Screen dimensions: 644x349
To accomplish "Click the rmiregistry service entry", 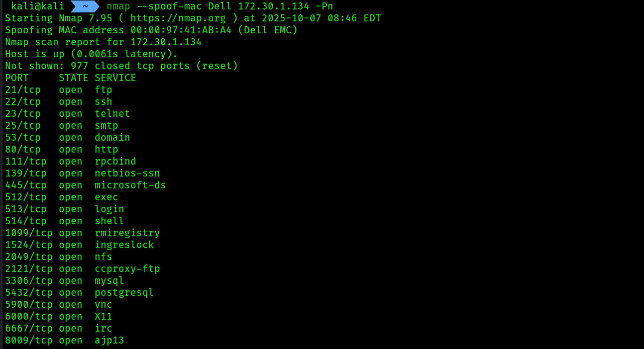I will (x=127, y=233).
